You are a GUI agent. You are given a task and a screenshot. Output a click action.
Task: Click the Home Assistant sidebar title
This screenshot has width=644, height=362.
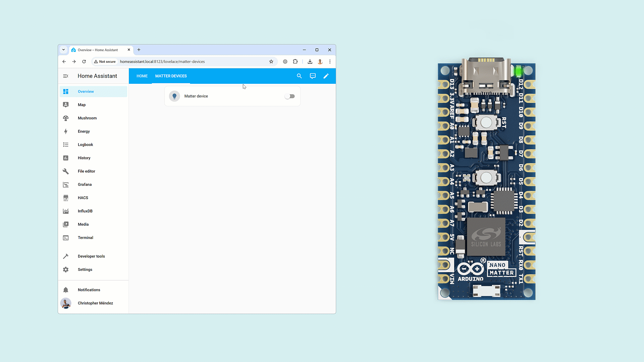coord(97,76)
